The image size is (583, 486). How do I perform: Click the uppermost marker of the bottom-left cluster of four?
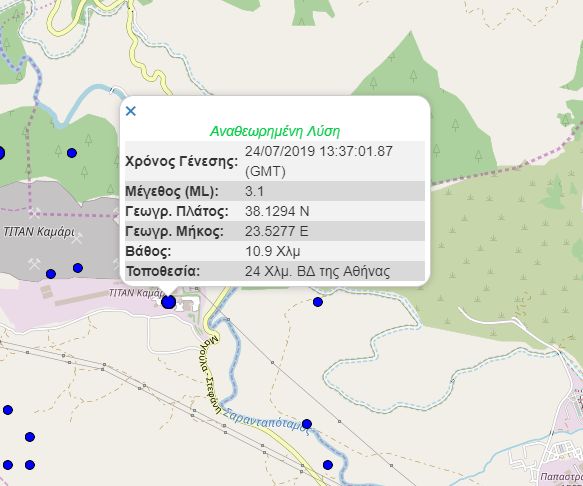coord(8,410)
